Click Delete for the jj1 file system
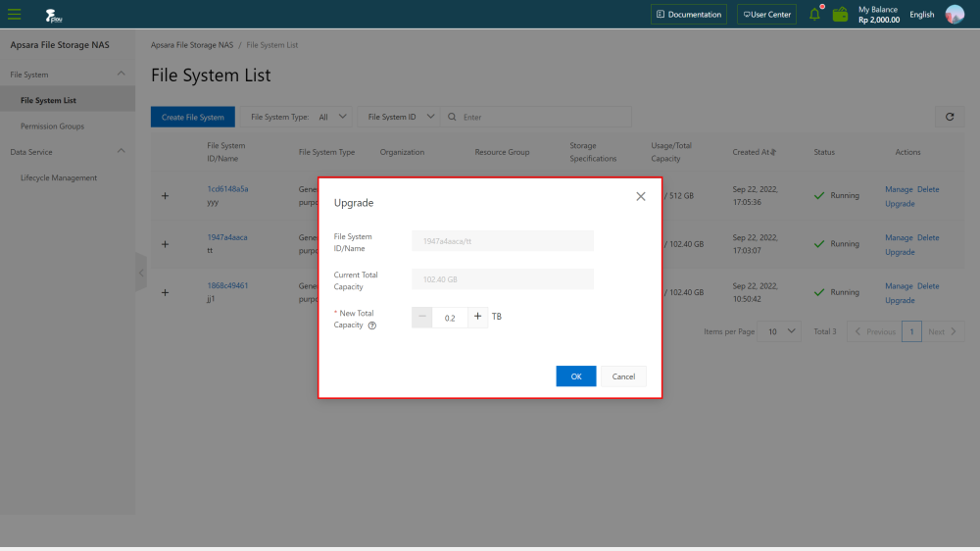The image size is (980, 551). 928,286
